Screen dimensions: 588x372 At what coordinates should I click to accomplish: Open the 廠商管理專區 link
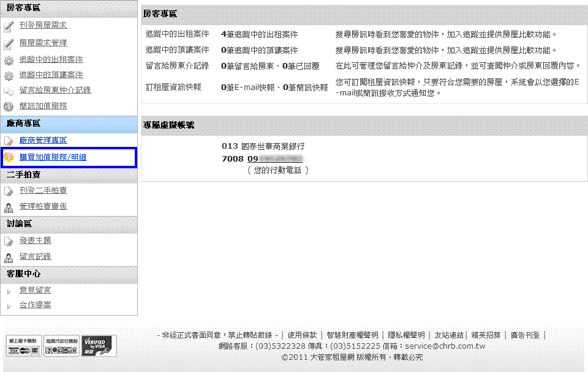(x=43, y=141)
